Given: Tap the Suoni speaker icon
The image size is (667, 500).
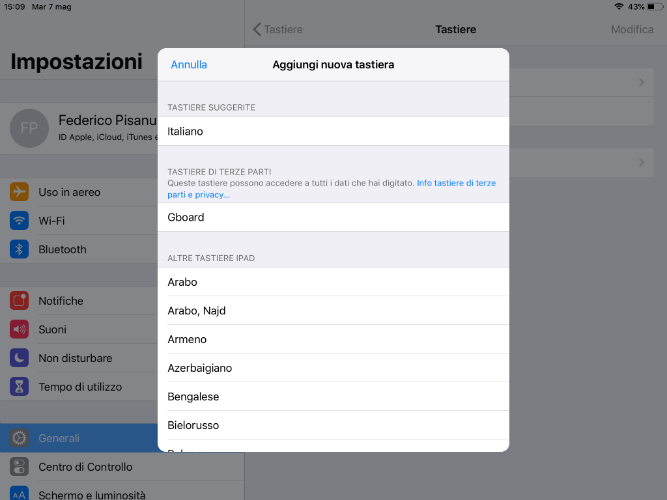Looking at the screenshot, I should pyautogui.click(x=19, y=329).
